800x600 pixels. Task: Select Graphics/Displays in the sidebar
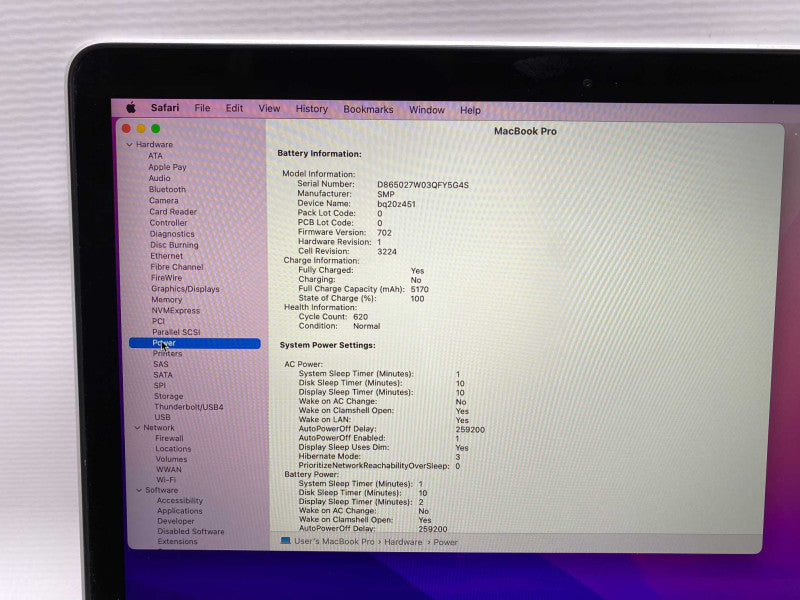185,289
